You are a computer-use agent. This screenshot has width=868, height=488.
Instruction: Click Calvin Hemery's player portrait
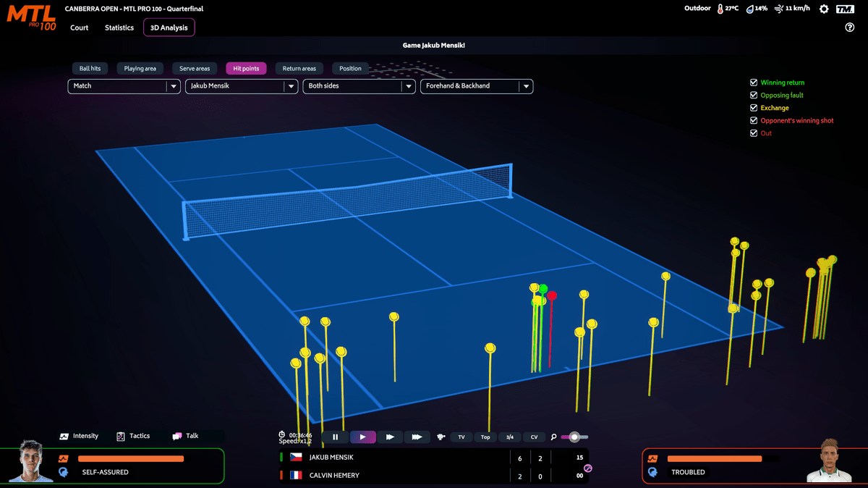pyautogui.click(x=827, y=460)
